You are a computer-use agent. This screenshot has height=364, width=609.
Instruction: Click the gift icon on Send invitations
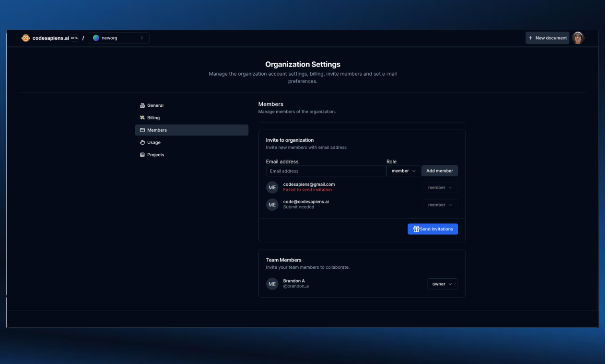pyautogui.click(x=416, y=228)
